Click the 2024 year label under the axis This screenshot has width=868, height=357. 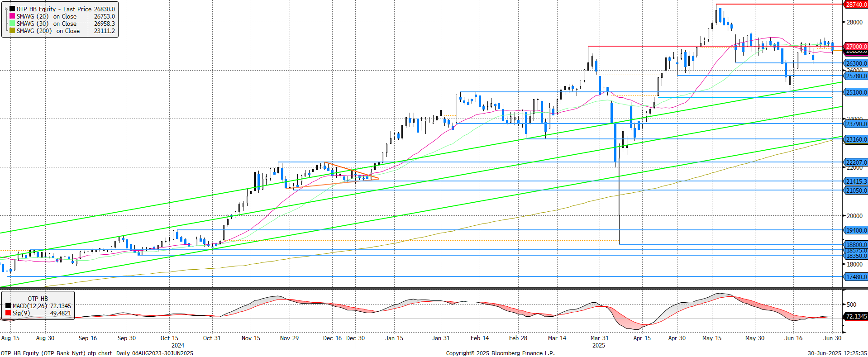(x=178, y=345)
